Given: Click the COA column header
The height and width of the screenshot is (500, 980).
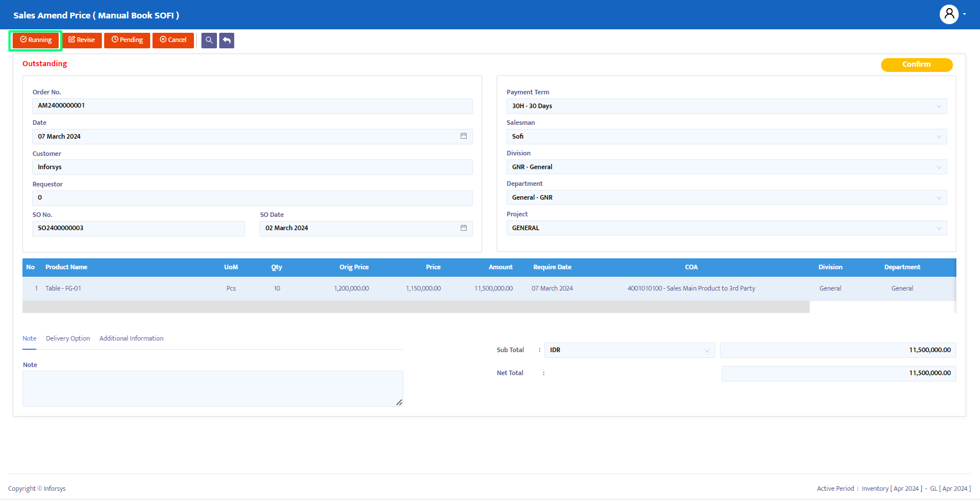Looking at the screenshot, I should [691, 267].
